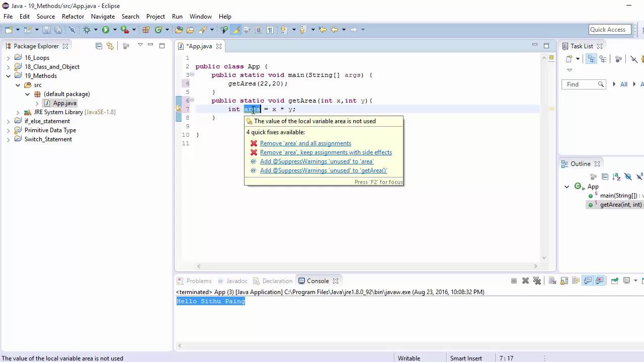Click the New file toolbar icon
Viewport: 644px width, 362px height.
click(x=9, y=30)
